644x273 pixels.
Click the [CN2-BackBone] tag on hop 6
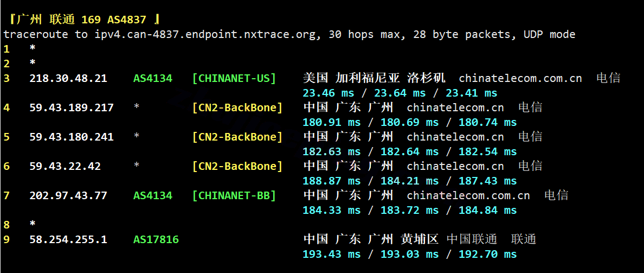coord(237,166)
